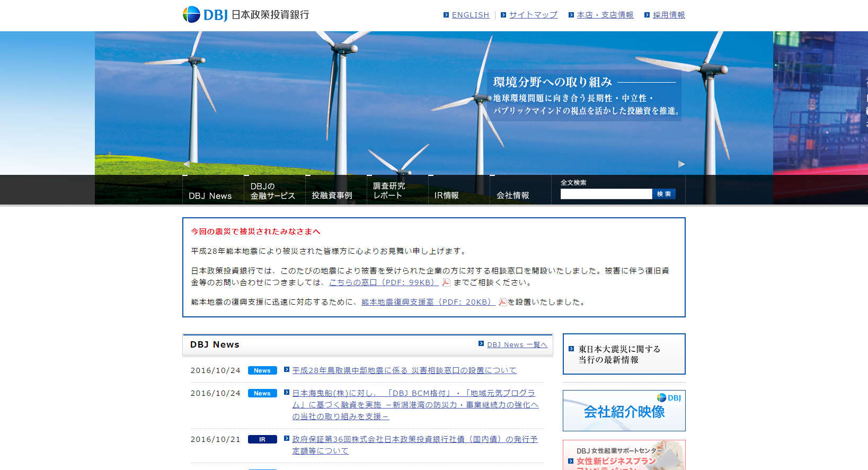Open 調査研究レポート navigation item
Screen dimensions: 868x470
(x=389, y=191)
